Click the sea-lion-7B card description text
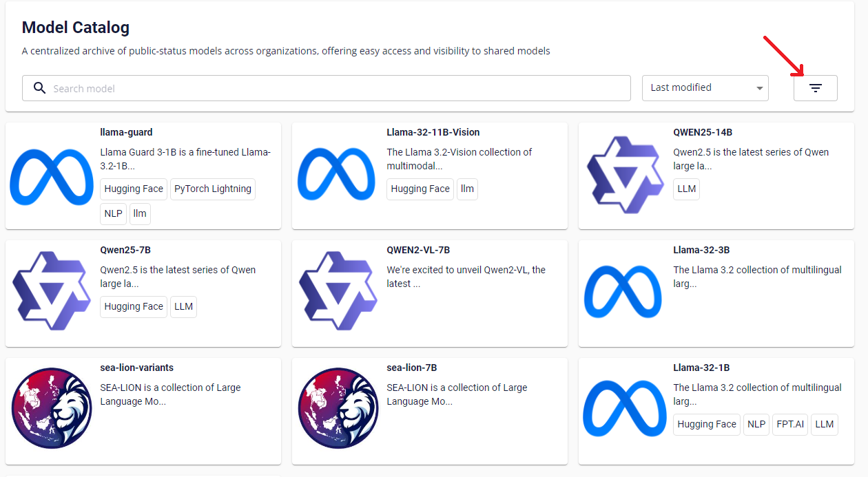This screenshot has width=868, height=477. [457, 394]
